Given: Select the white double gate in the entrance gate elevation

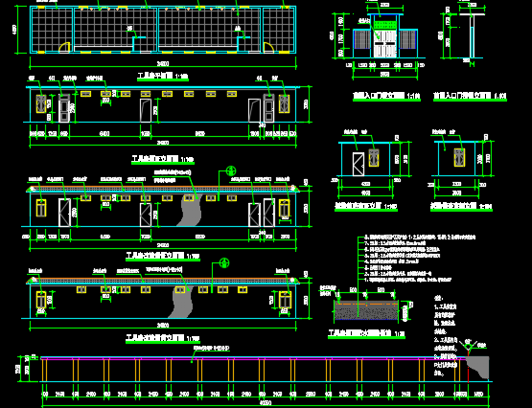Looking at the screenshot, I should 385,44.
